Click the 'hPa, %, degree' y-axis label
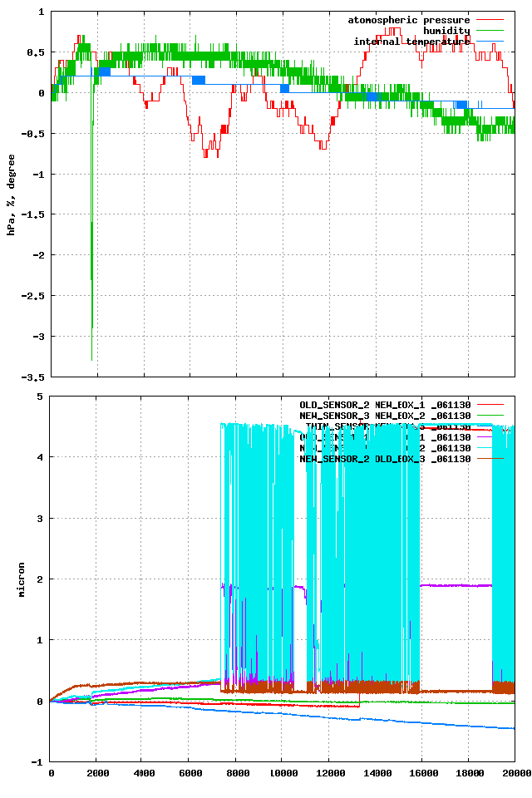The height and width of the screenshot is (798, 532). (x=11, y=195)
